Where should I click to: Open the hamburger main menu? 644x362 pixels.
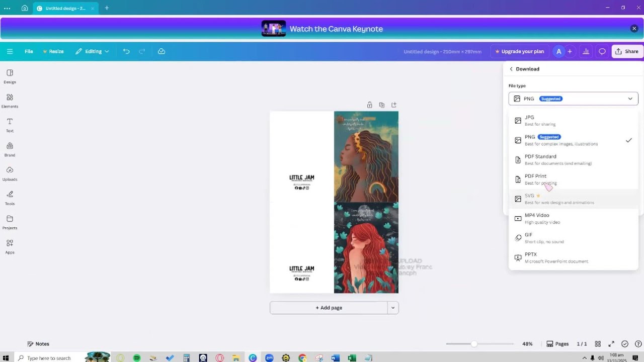(10, 51)
